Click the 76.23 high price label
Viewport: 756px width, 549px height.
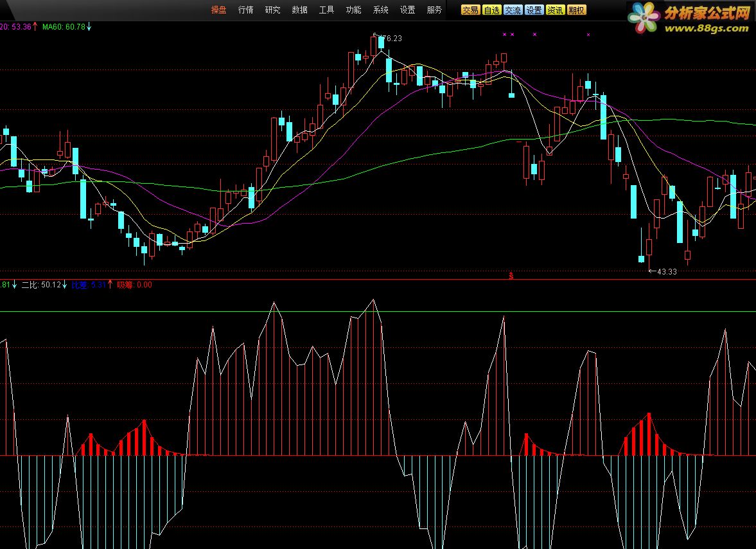coord(391,38)
